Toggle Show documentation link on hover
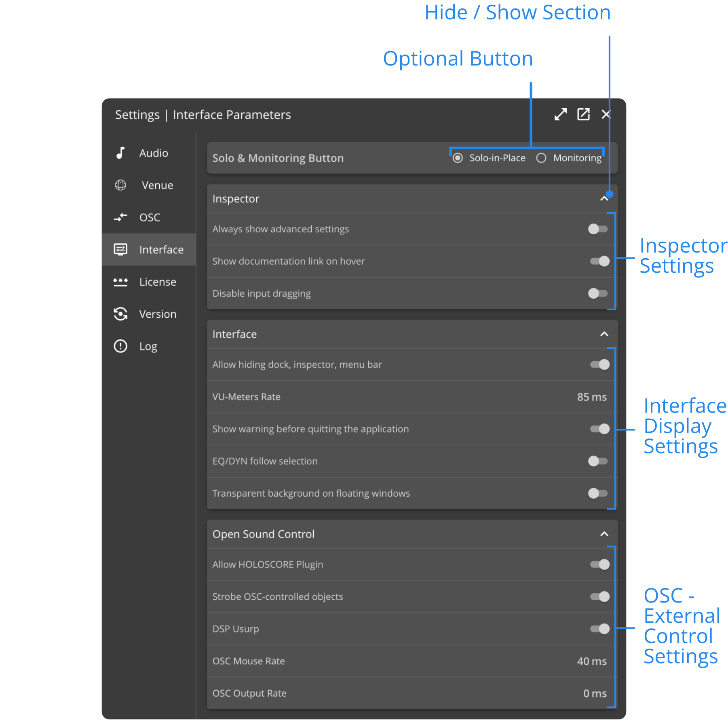Screen dimensions: 728x723 [599, 261]
